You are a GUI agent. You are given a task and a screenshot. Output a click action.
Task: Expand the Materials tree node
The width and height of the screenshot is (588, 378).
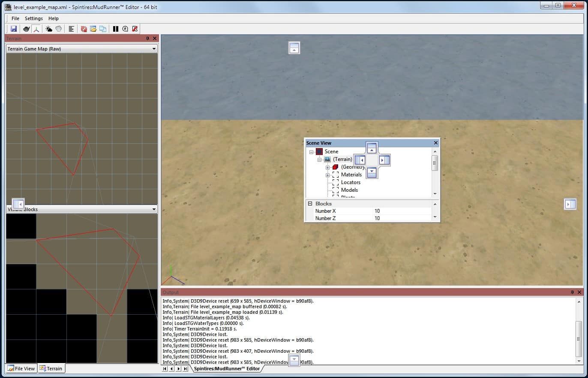(x=327, y=175)
